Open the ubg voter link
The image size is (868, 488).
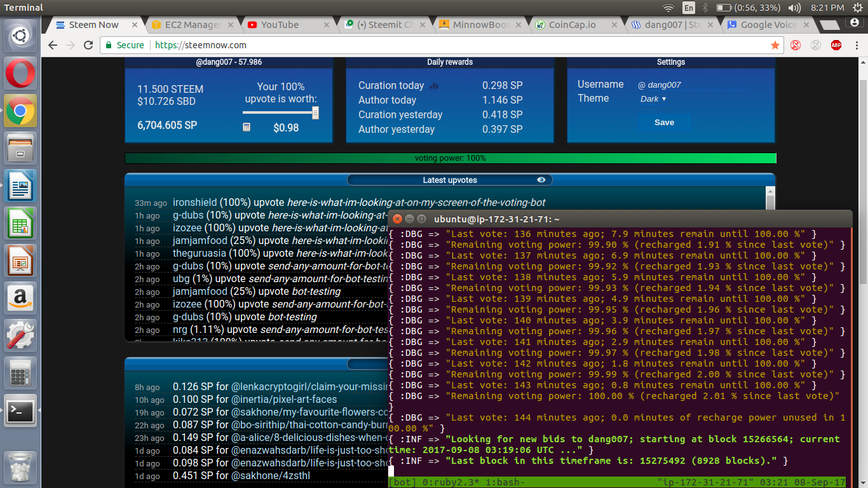[x=180, y=278]
